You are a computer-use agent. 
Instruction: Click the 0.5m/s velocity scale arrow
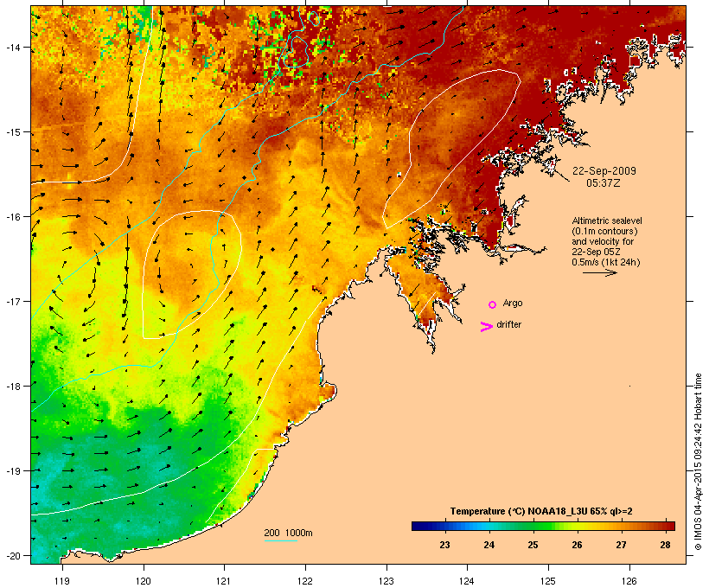pos(599,272)
